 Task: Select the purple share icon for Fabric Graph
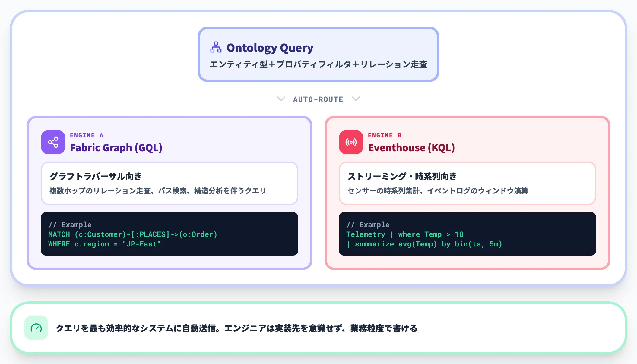53,142
